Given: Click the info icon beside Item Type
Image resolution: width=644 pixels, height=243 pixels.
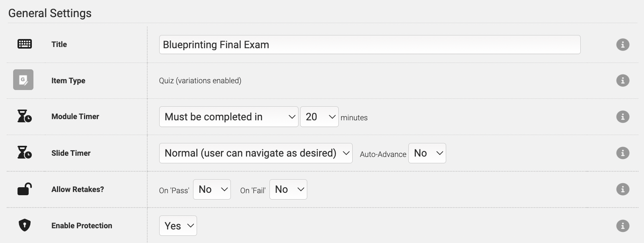Looking at the screenshot, I should (623, 80).
